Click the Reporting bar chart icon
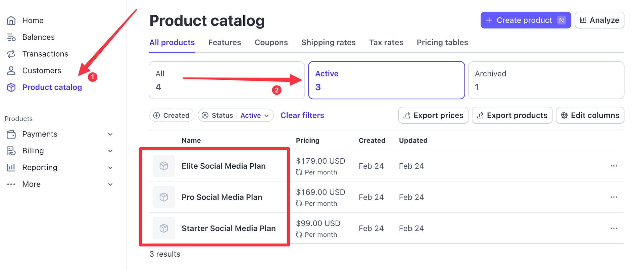Viewport: 644px width, 270px height. click(11, 167)
